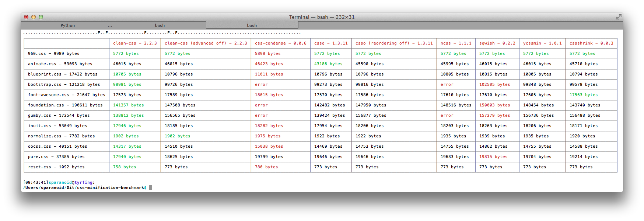Click the 'clean-css – 2.2.3' column header
This screenshot has height=221, width=644.
(x=135, y=43)
